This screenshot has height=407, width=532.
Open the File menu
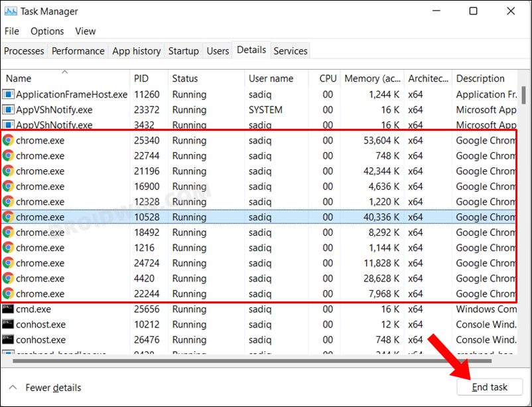[x=12, y=31]
